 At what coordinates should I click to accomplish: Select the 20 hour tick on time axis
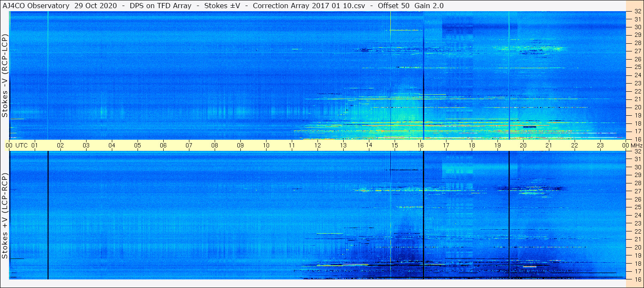click(523, 145)
